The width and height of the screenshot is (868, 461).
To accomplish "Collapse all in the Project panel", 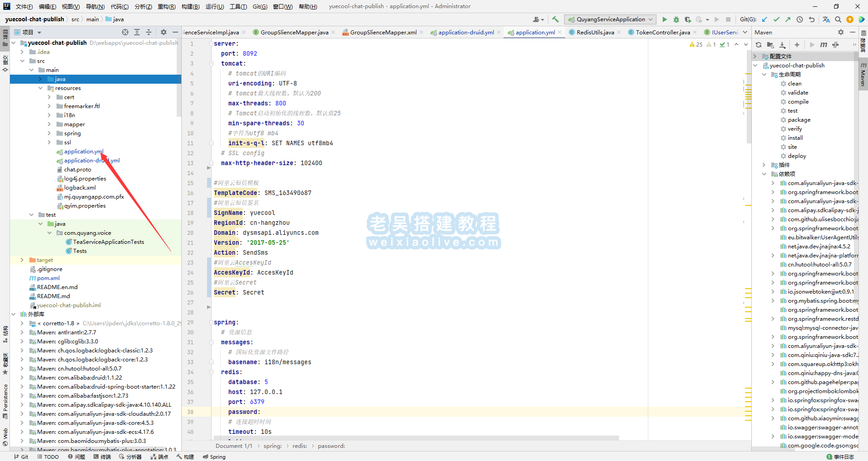I will point(149,32).
